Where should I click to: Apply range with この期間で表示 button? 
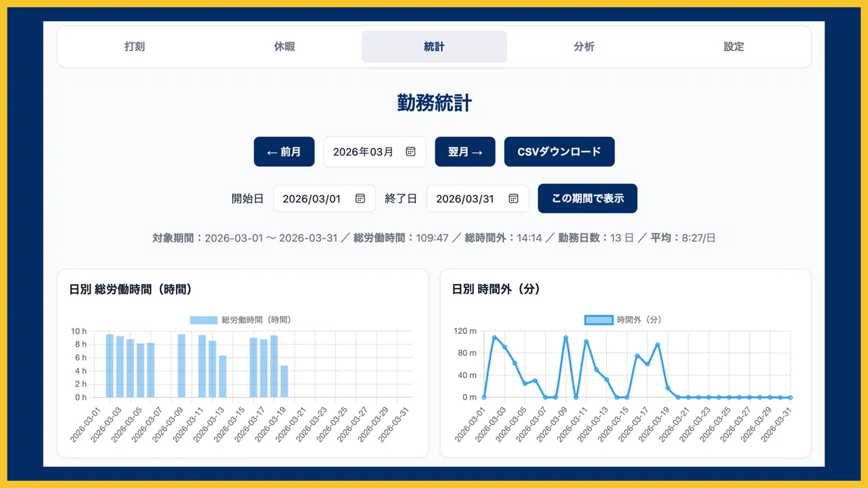click(587, 198)
